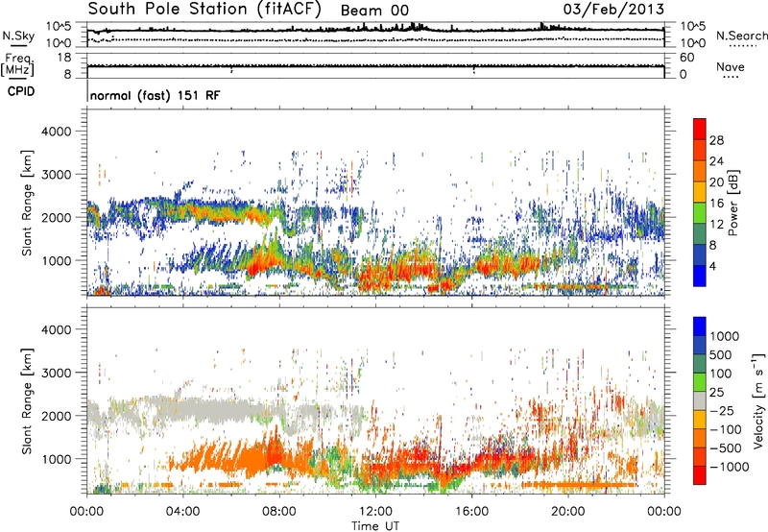
Task: Click the 'N.Search' legend label
Action: coord(741,36)
